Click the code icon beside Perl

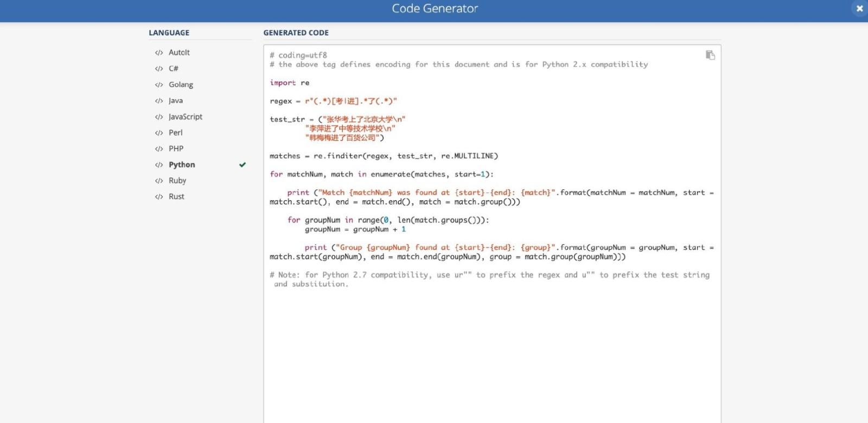pyautogui.click(x=159, y=133)
